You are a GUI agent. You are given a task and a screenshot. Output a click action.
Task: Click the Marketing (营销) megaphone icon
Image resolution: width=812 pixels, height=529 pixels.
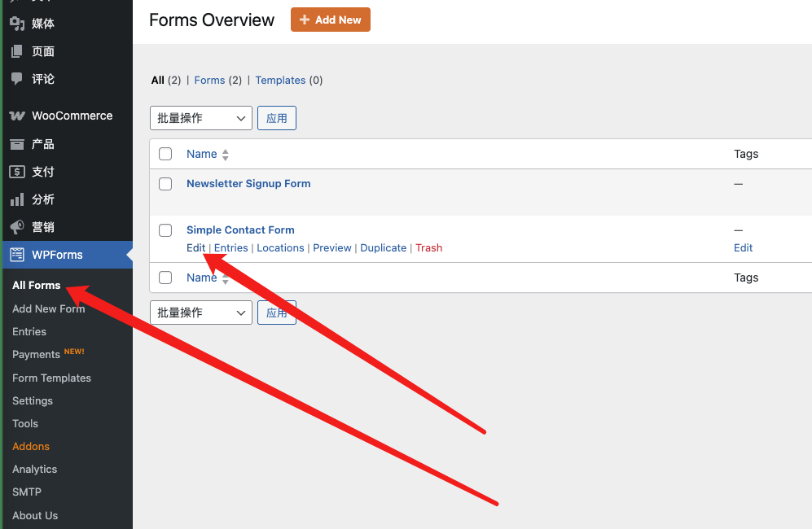point(17,227)
